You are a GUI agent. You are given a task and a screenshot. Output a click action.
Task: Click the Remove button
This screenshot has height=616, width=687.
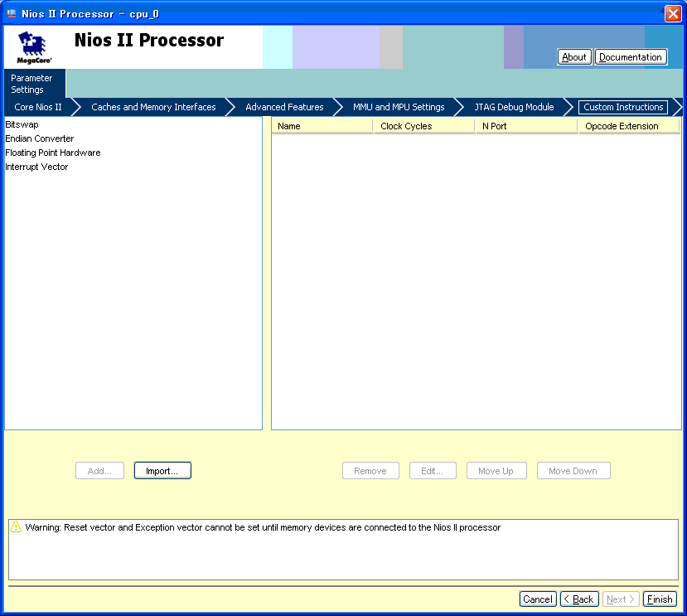pyautogui.click(x=370, y=471)
